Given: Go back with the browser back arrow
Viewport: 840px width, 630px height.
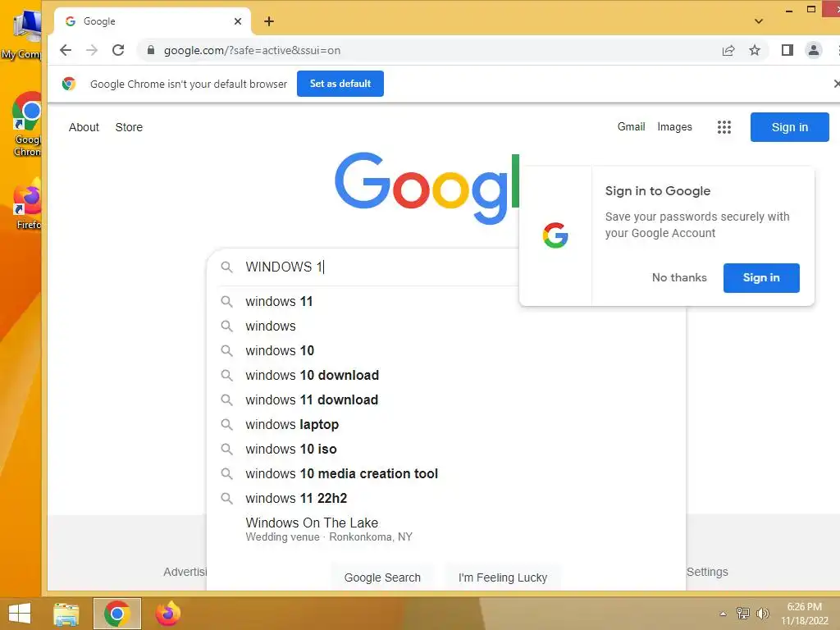Looking at the screenshot, I should 66,50.
